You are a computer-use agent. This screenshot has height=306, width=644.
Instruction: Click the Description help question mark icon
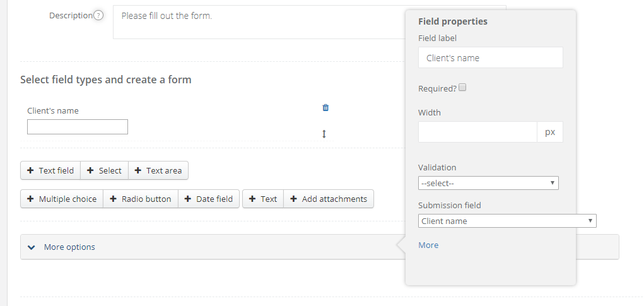point(98,16)
